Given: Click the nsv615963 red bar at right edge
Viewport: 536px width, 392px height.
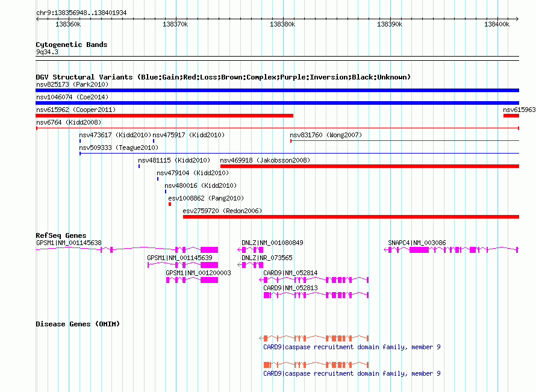Looking at the screenshot, I should pos(511,116).
